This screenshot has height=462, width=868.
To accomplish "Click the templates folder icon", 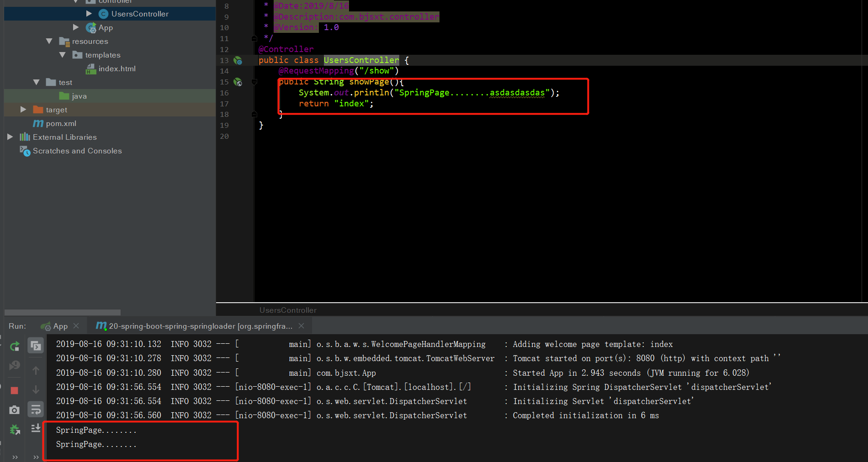I will coord(77,55).
